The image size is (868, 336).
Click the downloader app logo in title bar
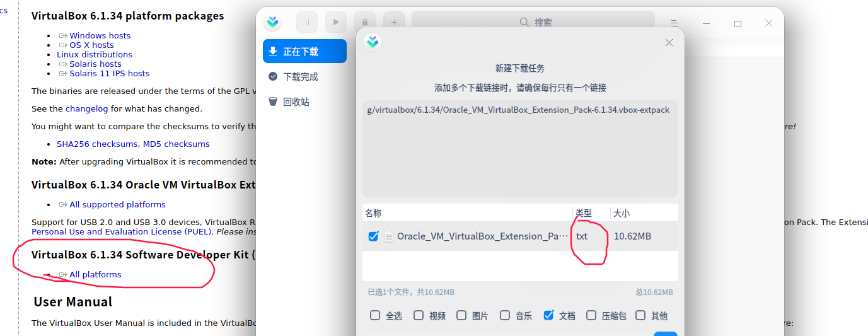(x=272, y=22)
